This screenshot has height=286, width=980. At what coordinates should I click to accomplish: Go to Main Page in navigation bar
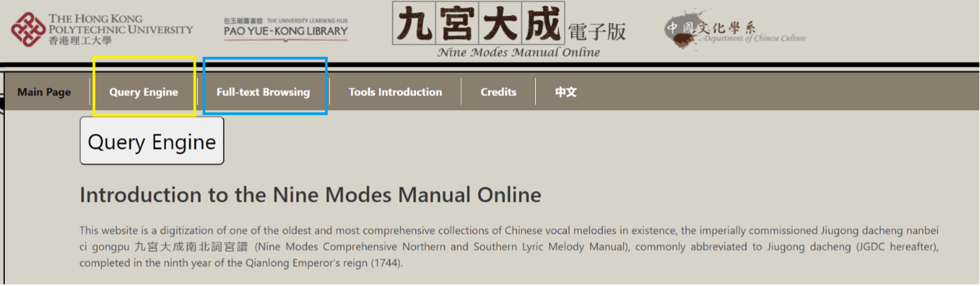coord(44,92)
